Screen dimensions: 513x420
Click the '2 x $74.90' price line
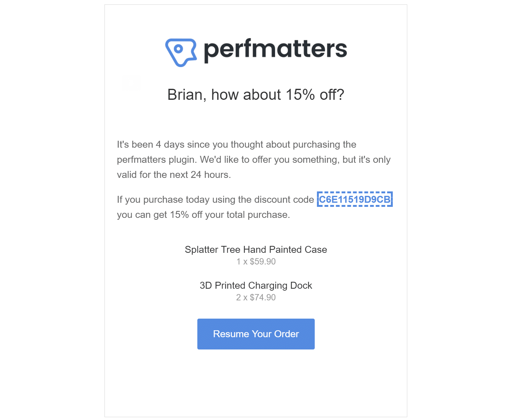256,298
